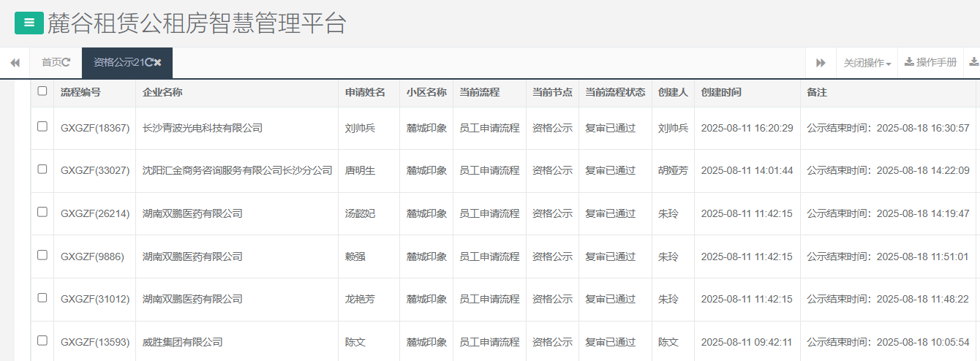The image size is (980, 361).
Task: Switch to the 首页 tab
Action: [51, 63]
